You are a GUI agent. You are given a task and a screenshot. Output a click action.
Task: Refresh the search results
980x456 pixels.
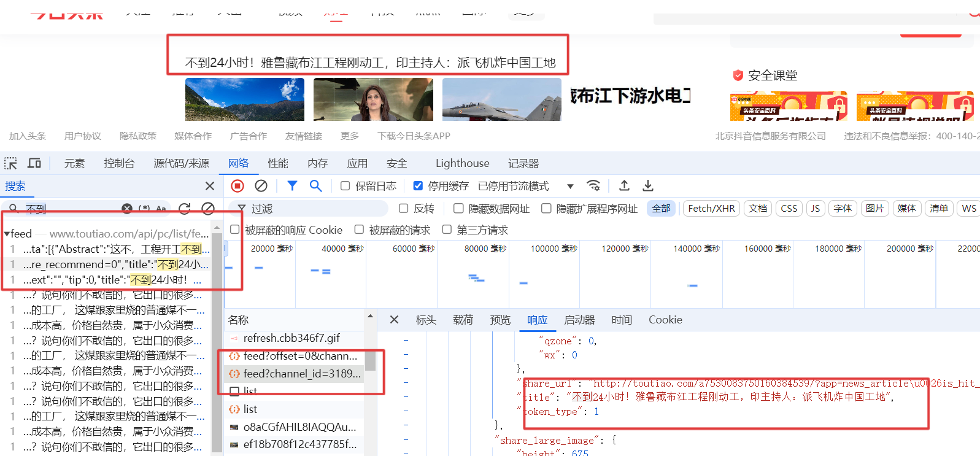point(184,209)
